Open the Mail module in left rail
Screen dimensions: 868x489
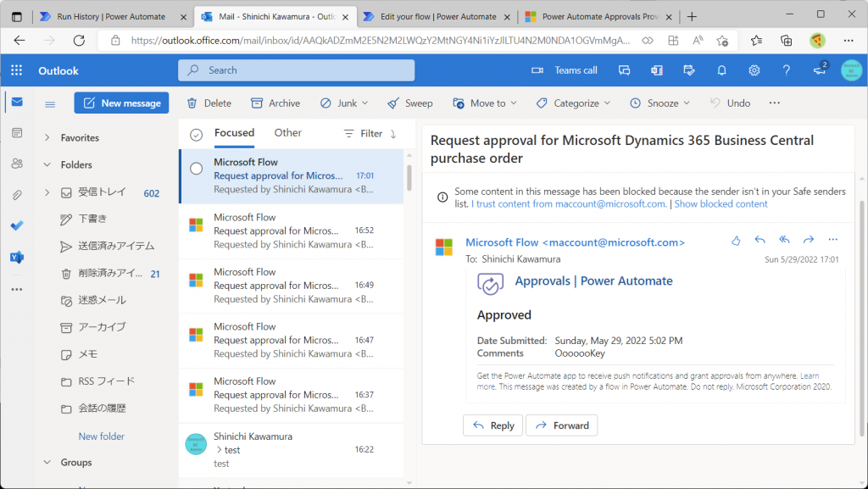[x=17, y=103]
